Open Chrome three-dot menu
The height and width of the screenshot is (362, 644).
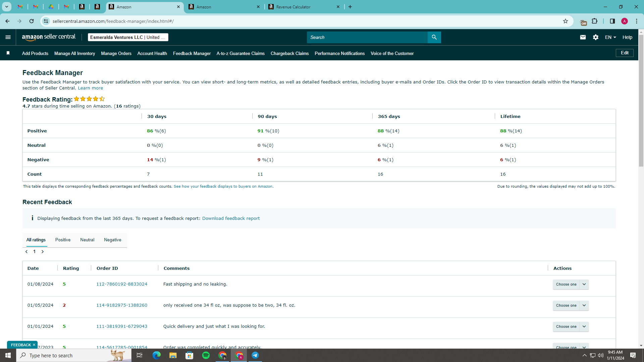[636, 21]
